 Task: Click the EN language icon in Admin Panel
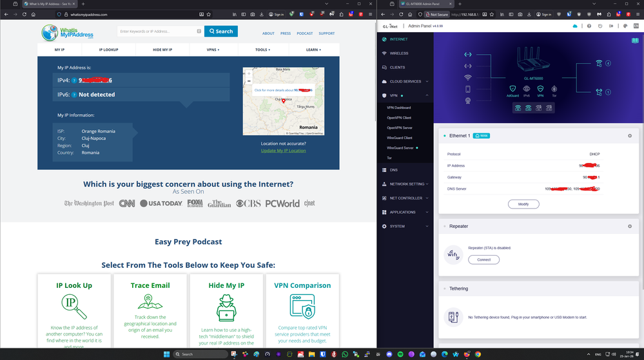(636, 26)
